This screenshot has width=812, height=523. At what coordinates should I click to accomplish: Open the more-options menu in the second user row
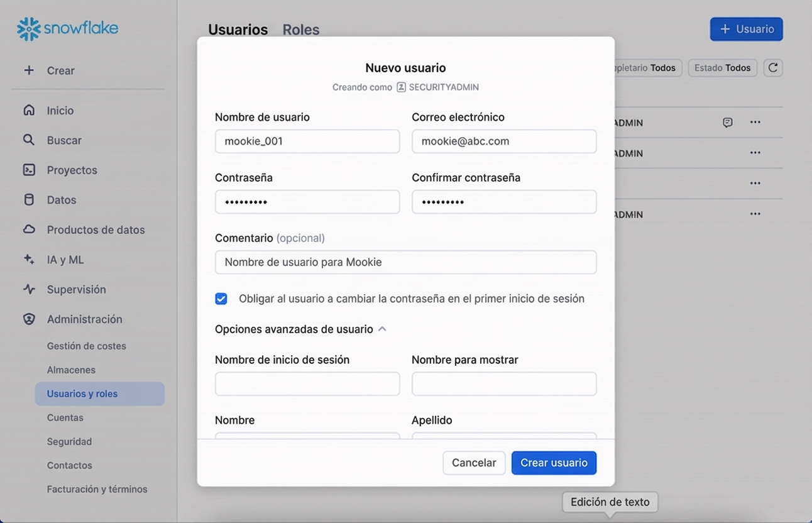point(755,153)
